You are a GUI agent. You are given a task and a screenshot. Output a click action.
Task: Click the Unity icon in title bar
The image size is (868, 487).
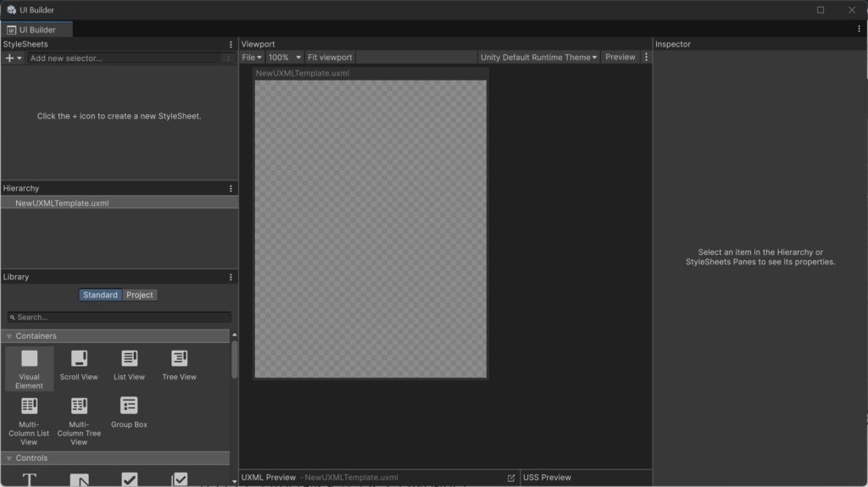point(11,10)
